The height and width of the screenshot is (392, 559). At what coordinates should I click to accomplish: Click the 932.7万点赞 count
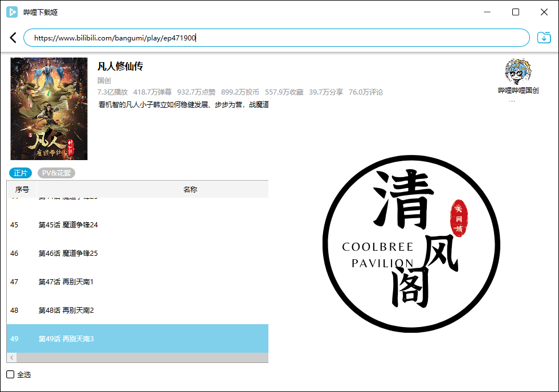196,92
